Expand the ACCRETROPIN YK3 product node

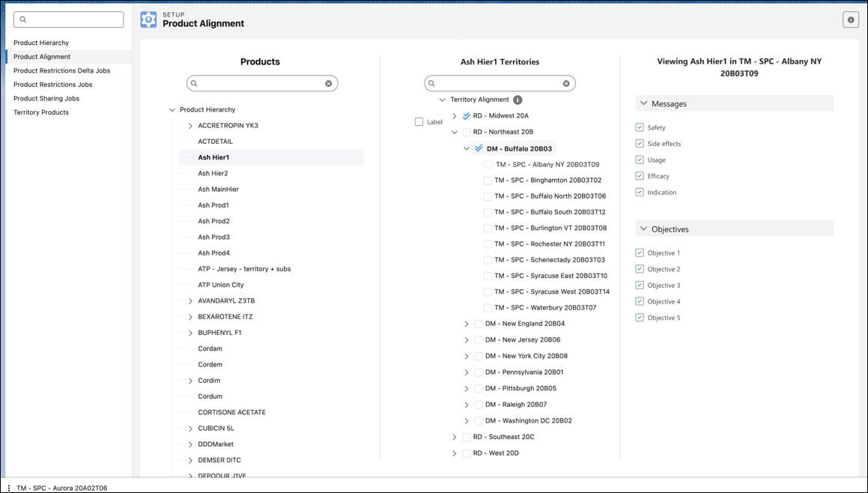click(190, 126)
